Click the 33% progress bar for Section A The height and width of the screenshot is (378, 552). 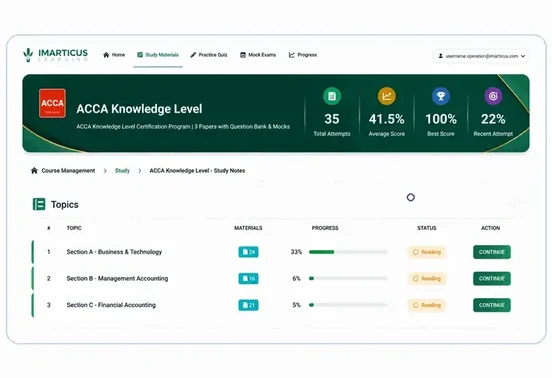pyautogui.click(x=348, y=252)
